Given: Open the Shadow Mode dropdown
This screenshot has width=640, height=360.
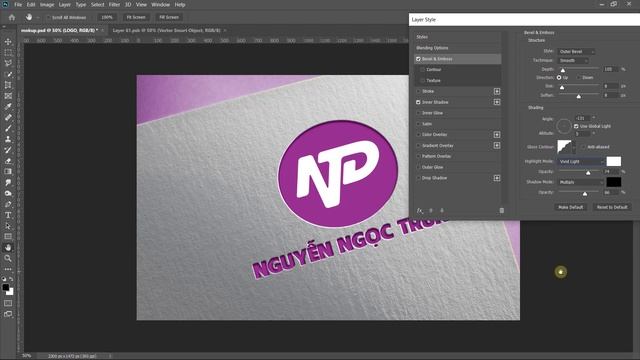Looking at the screenshot, I should 580,182.
